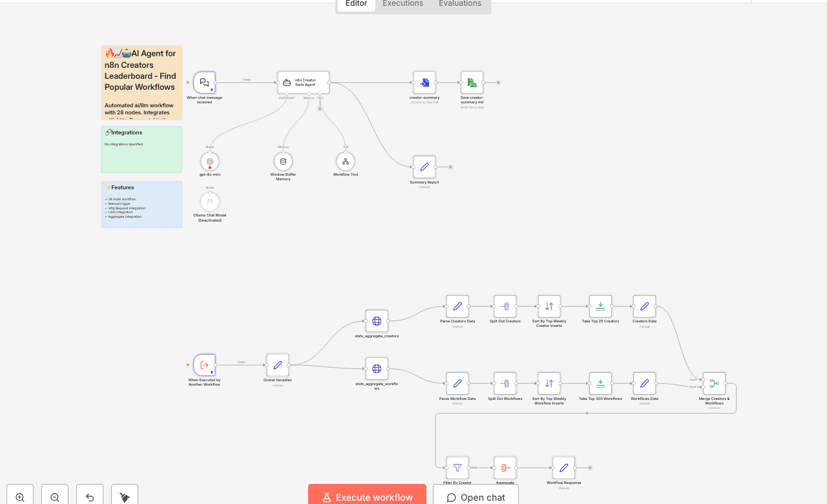Image resolution: width=827 pixels, height=504 pixels.
Task: Click the Execute workflow button
Action: [367, 497]
